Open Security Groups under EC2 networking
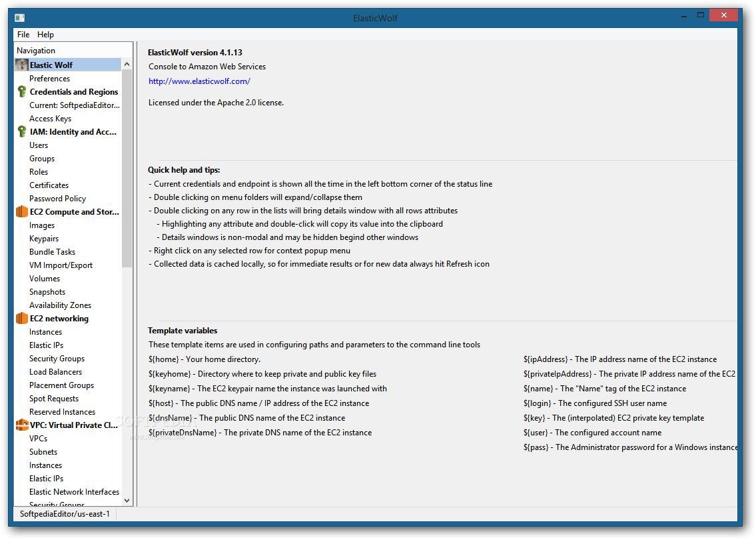The width and height of the screenshot is (756, 540). click(57, 359)
